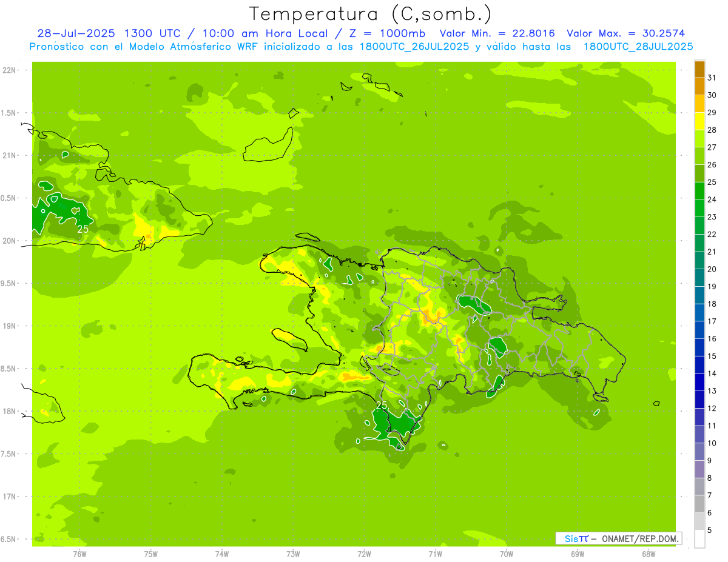
Task: Click the "76W" longitude axis label
Action: click(x=79, y=554)
